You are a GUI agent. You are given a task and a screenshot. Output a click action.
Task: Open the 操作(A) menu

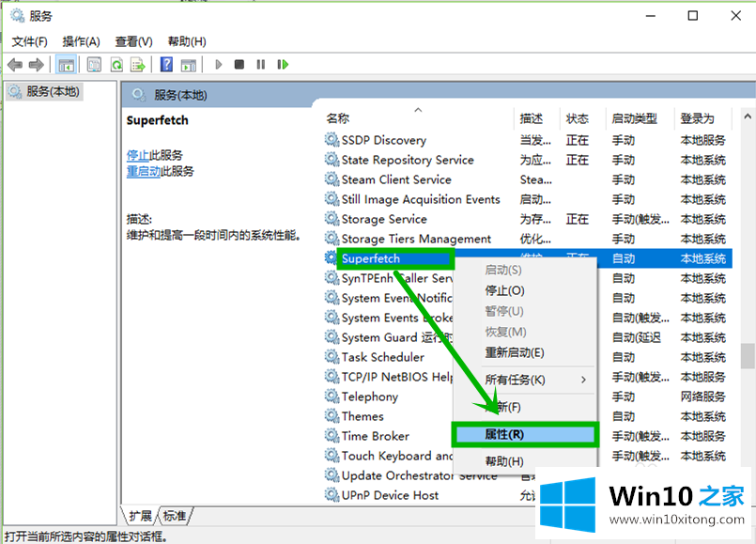(x=81, y=41)
